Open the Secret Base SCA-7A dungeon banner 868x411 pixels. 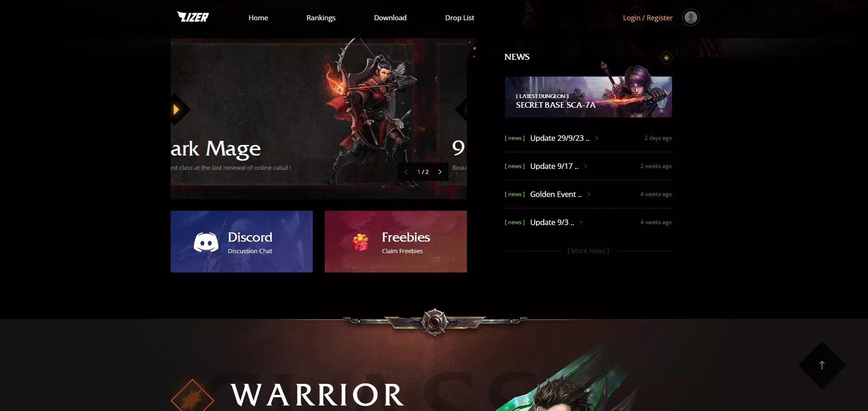(x=588, y=97)
